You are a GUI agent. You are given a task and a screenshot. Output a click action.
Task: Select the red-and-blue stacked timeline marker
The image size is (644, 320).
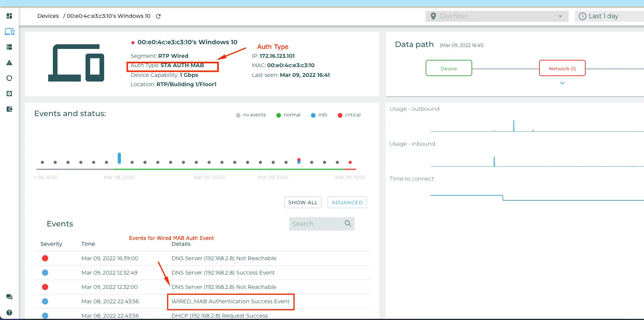299,161
